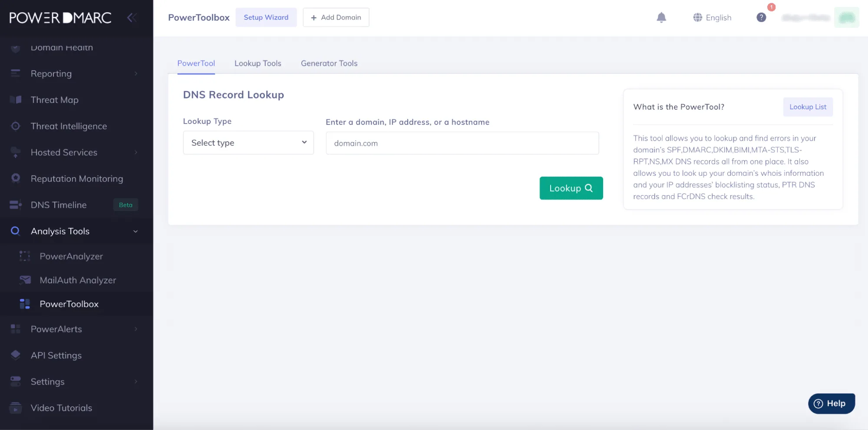
Task: Open Threat Intelligence from sidebar
Action: [69, 126]
